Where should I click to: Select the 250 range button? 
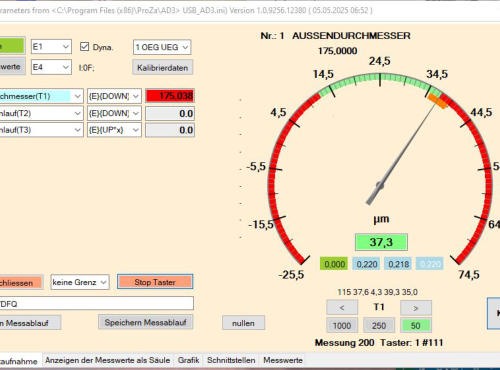(x=379, y=325)
